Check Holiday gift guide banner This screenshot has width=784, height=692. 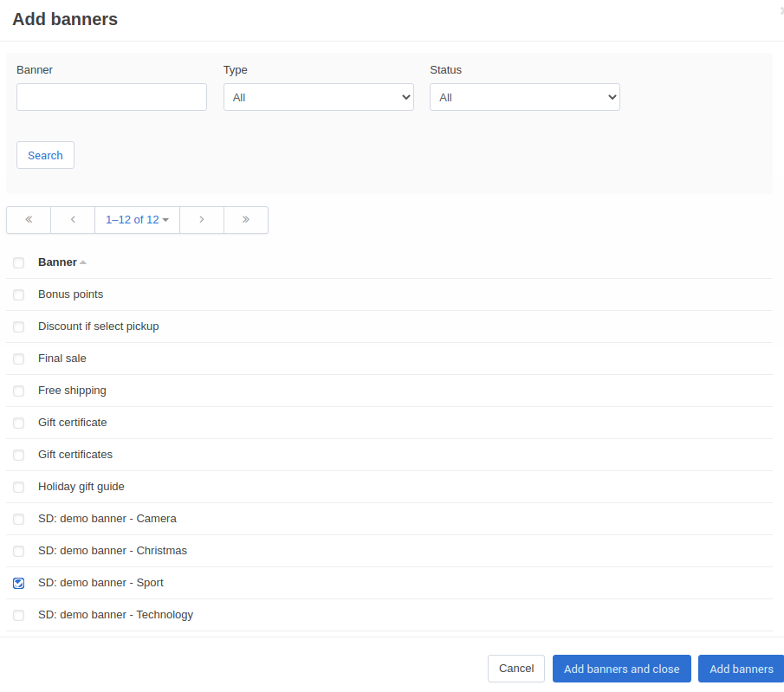18,487
